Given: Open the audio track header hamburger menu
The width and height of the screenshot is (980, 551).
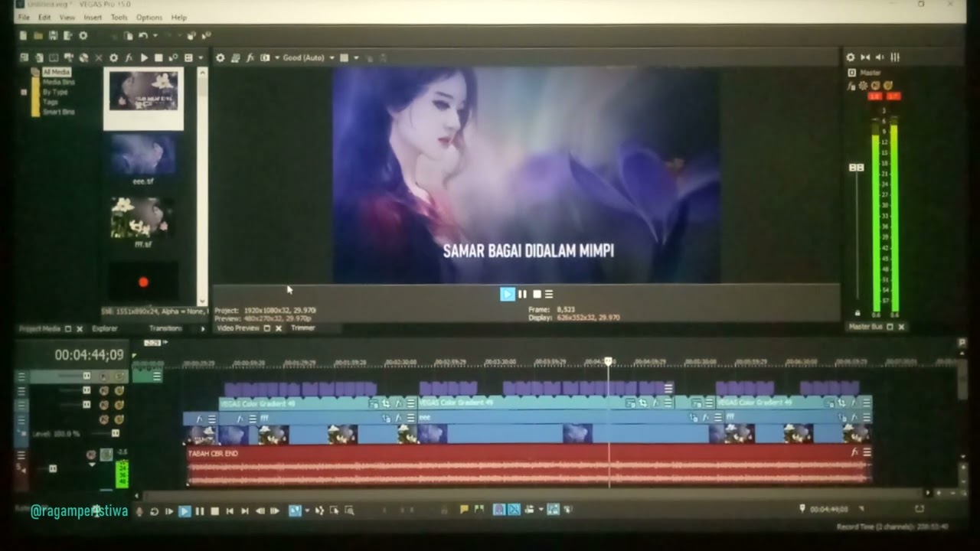Looking at the screenshot, I should (x=21, y=455).
